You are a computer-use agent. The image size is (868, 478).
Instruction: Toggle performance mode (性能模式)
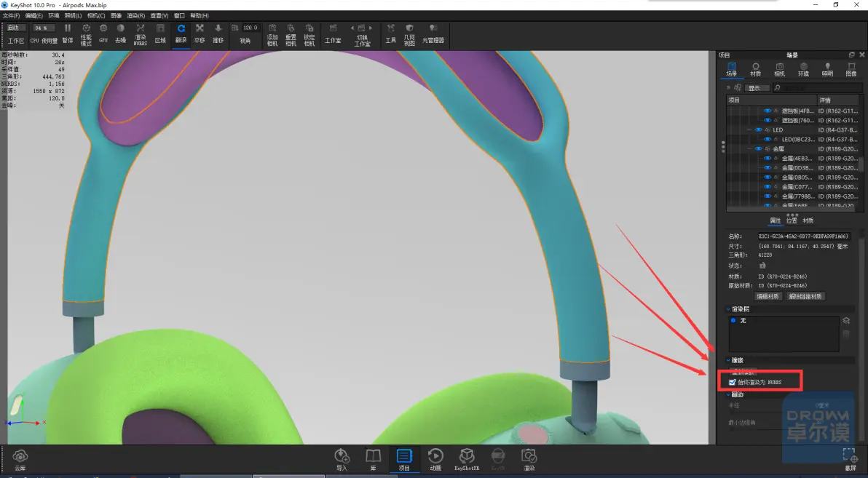tap(86, 34)
